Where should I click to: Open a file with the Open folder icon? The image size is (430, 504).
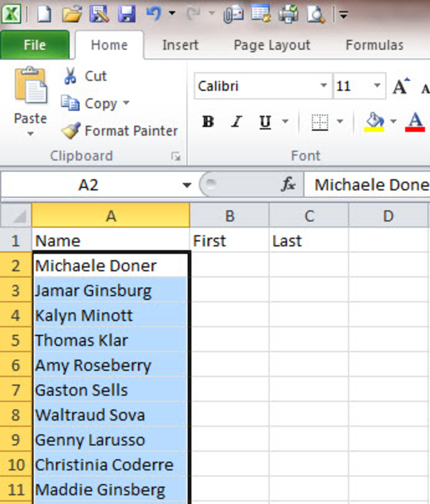pos(72,15)
